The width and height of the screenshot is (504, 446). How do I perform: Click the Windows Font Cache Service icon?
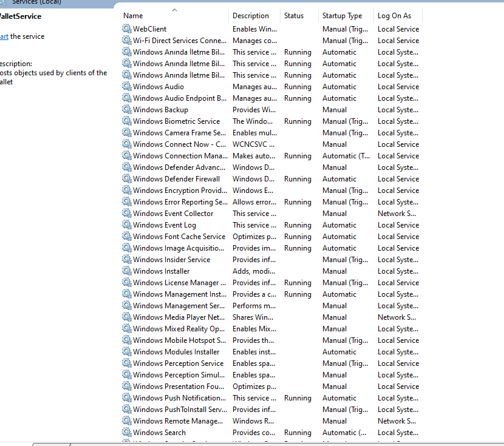coord(127,237)
